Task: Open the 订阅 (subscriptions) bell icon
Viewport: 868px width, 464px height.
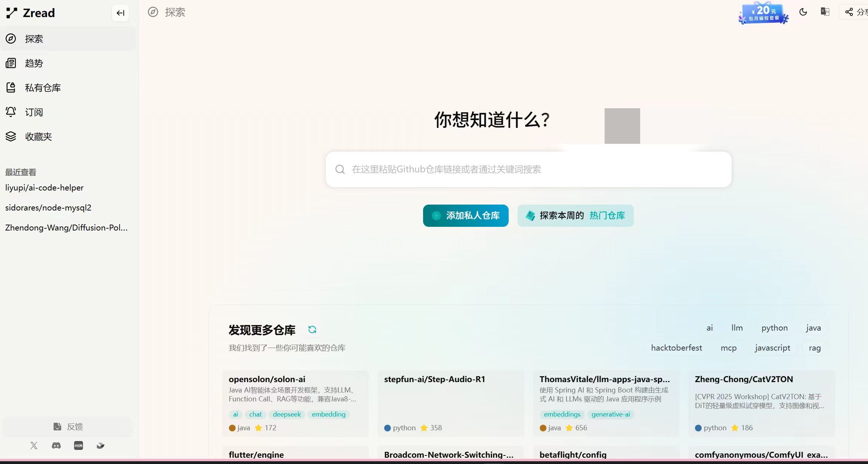Action: click(33, 112)
